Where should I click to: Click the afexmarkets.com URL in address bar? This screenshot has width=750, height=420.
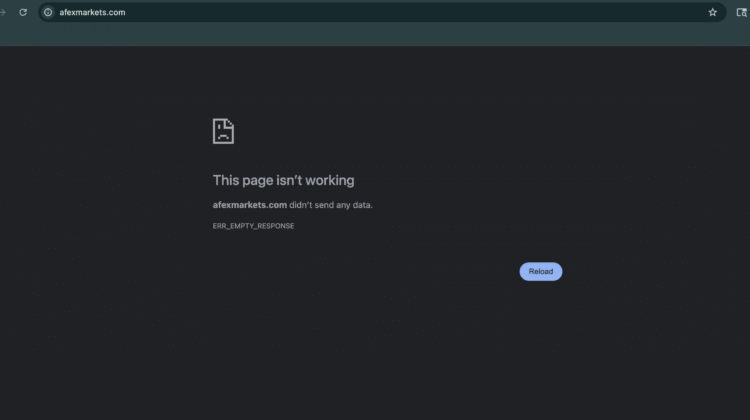coord(93,12)
